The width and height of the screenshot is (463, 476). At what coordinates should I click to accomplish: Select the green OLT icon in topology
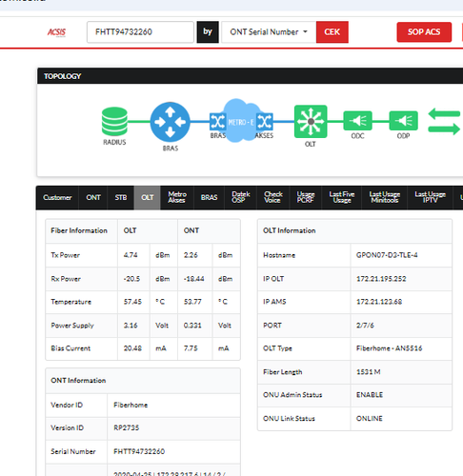click(311, 122)
